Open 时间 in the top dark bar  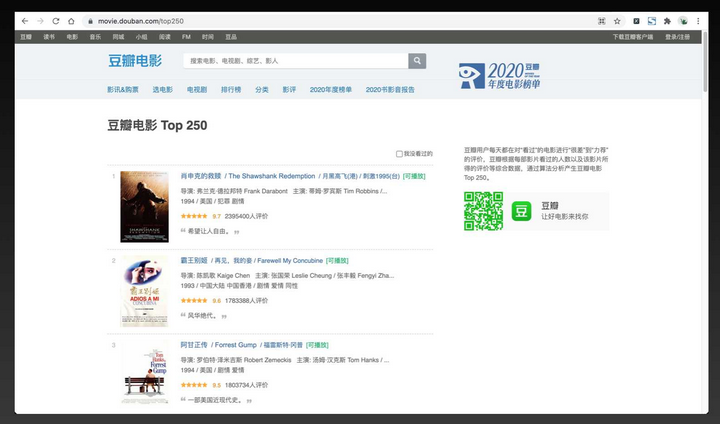point(208,37)
